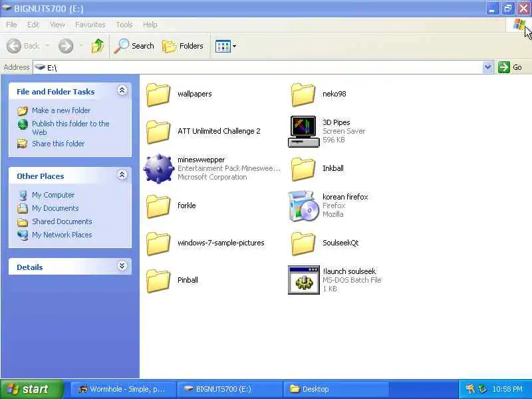Switch to BIGNUTS700 (E:) taskbar button
Screen dimensions: 532x399
point(230,389)
